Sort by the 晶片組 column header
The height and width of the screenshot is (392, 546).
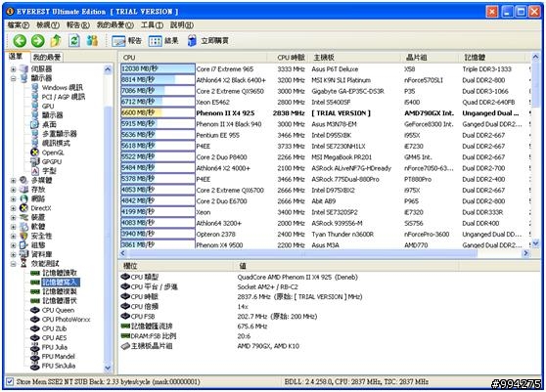[431, 58]
